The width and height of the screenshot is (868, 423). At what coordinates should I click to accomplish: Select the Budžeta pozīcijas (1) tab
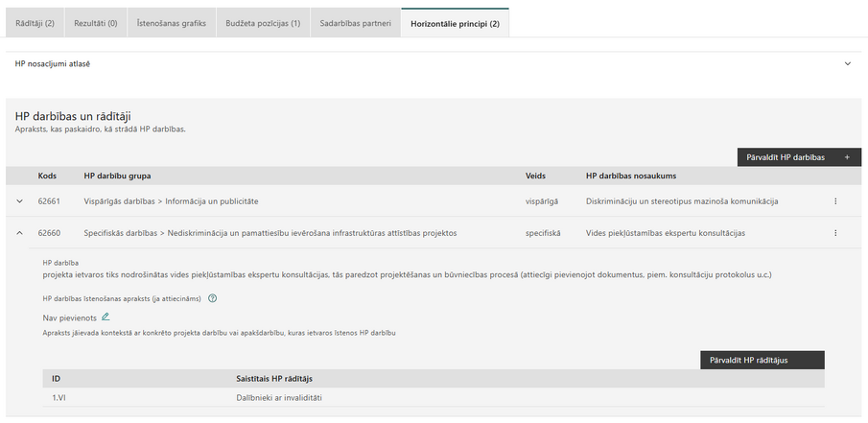click(263, 23)
